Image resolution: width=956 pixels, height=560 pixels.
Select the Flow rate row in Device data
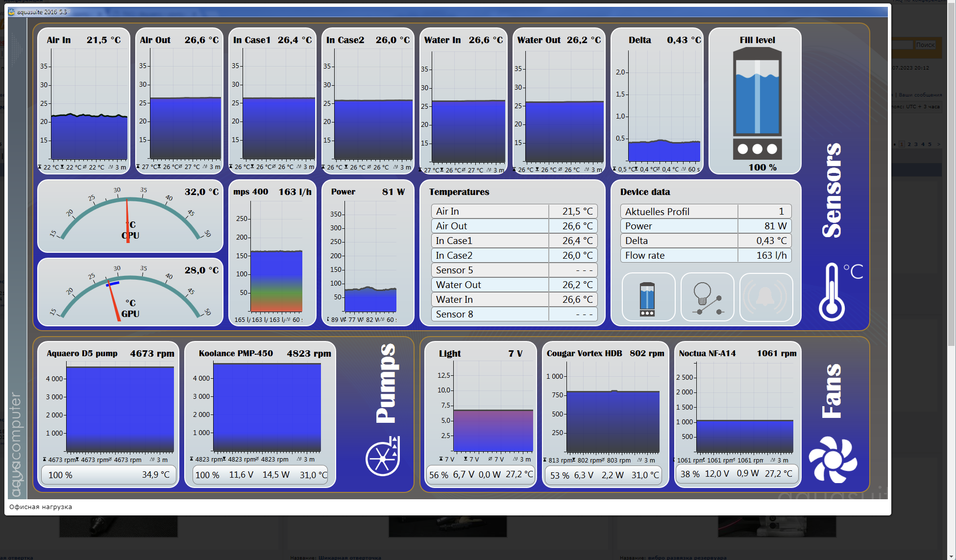(x=706, y=255)
